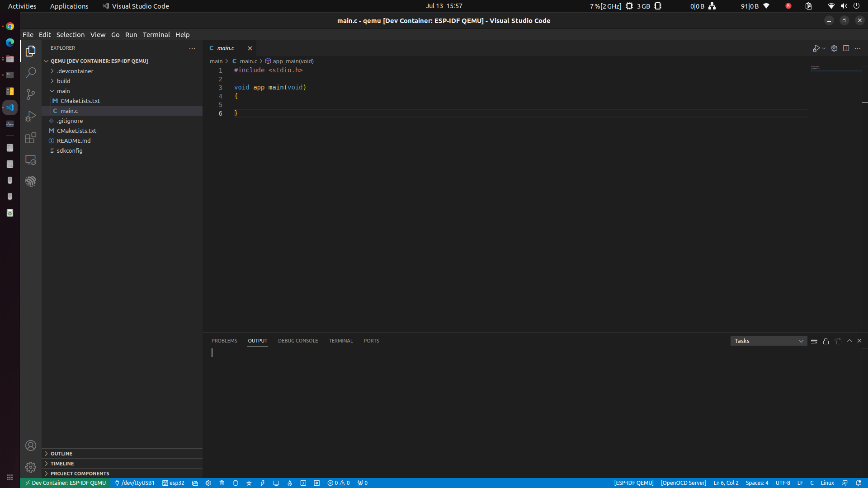Open device monitor from the status bar
The image size is (868, 488).
click(x=276, y=483)
